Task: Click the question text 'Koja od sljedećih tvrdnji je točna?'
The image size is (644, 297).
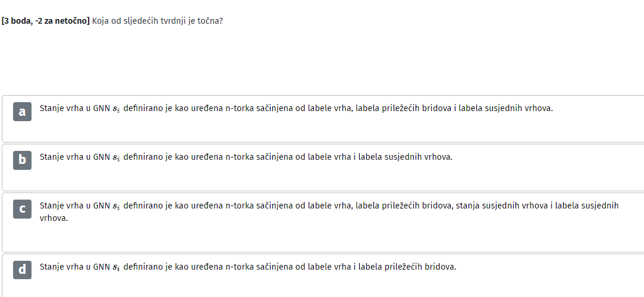Action: [158, 21]
